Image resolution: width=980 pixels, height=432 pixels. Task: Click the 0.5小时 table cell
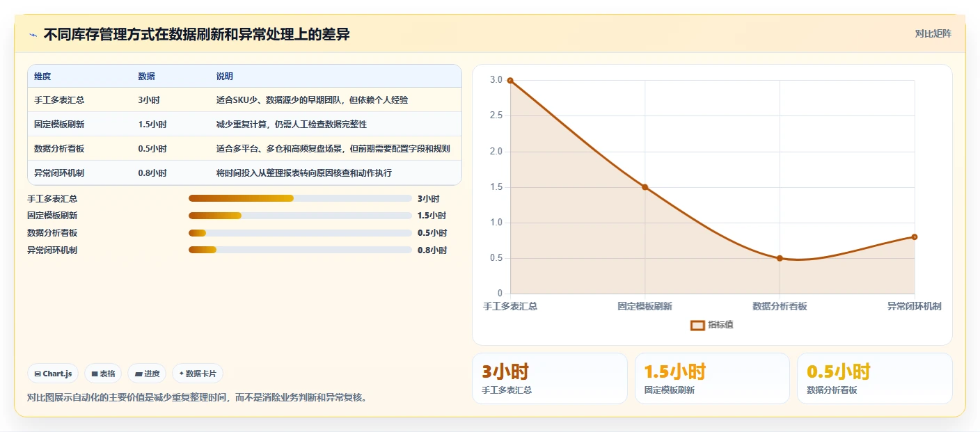pos(152,149)
